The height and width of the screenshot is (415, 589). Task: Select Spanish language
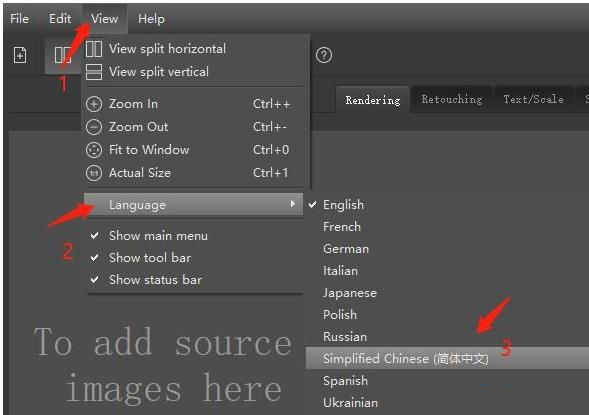(x=345, y=381)
